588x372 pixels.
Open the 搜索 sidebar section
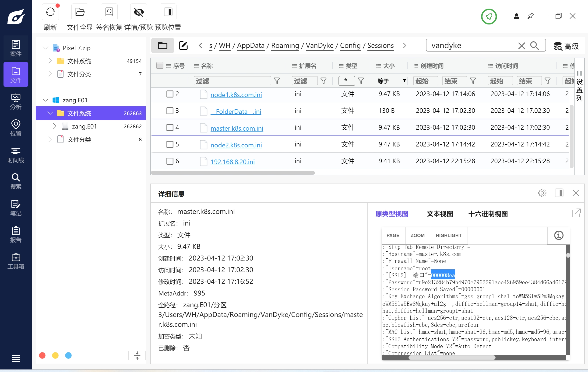16,181
